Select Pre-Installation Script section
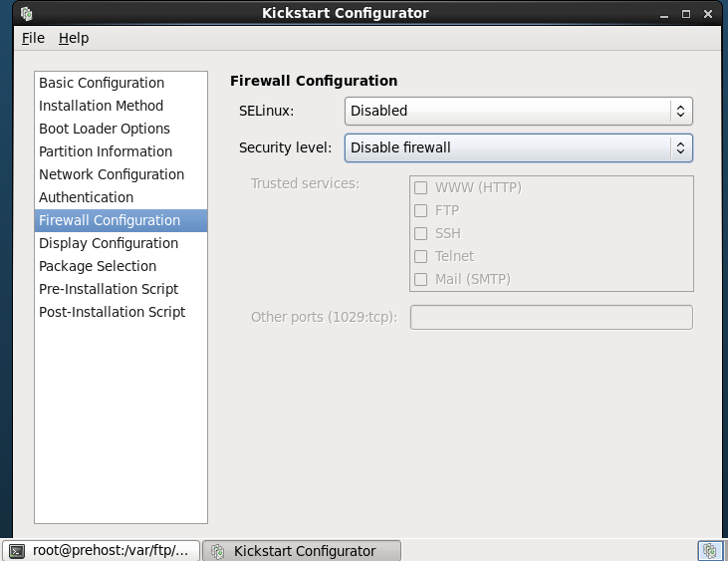This screenshot has height=561, width=728. point(121,289)
